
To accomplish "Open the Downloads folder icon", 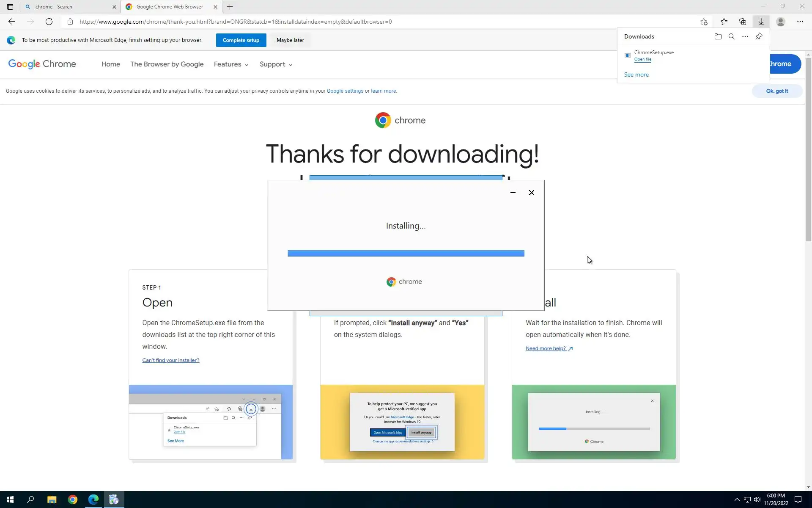I will pos(718,36).
